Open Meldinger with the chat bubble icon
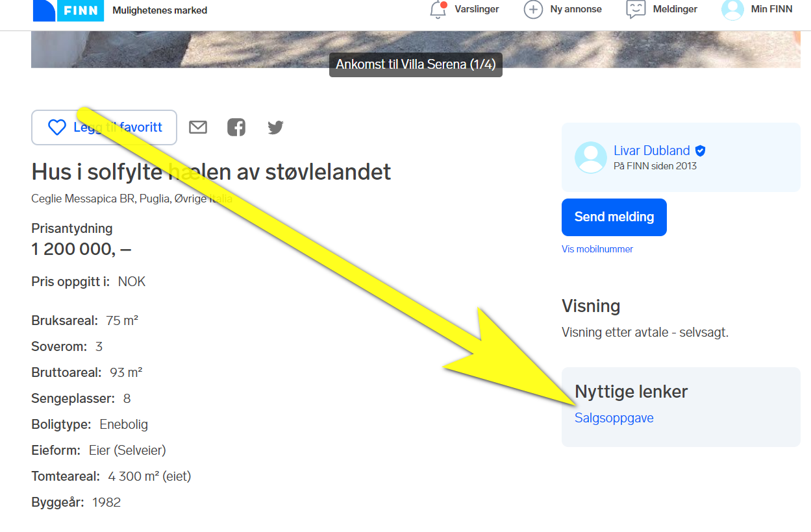The width and height of the screenshot is (811, 532). coord(636,10)
